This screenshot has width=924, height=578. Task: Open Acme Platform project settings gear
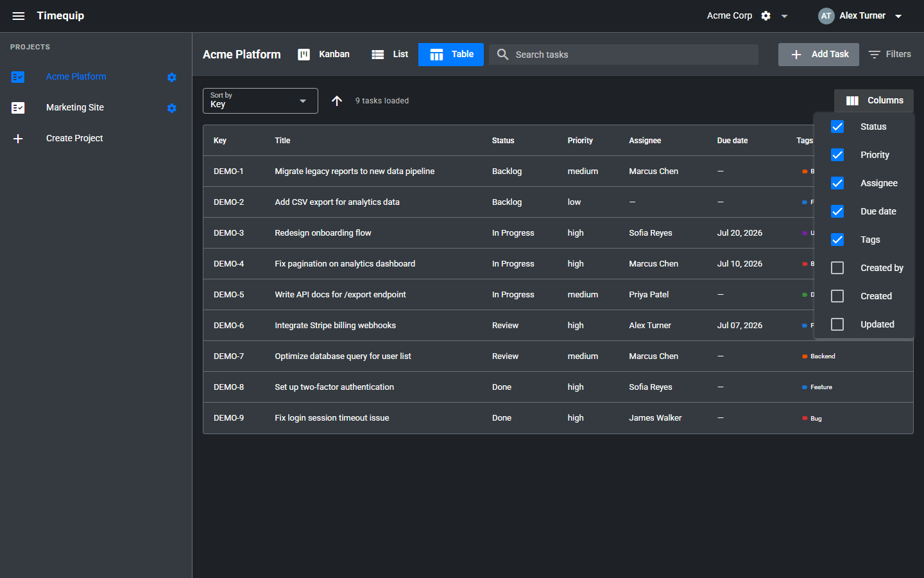coord(171,77)
